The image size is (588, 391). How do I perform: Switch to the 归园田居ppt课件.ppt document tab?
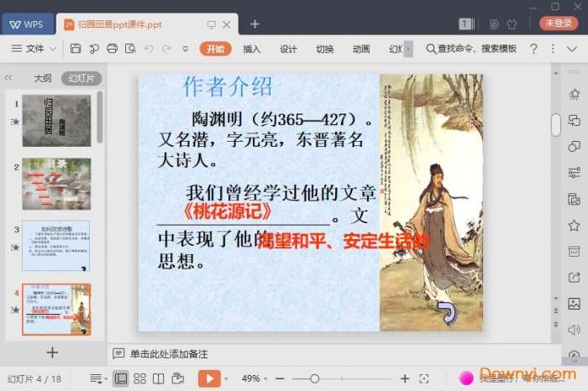coord(120,24)
